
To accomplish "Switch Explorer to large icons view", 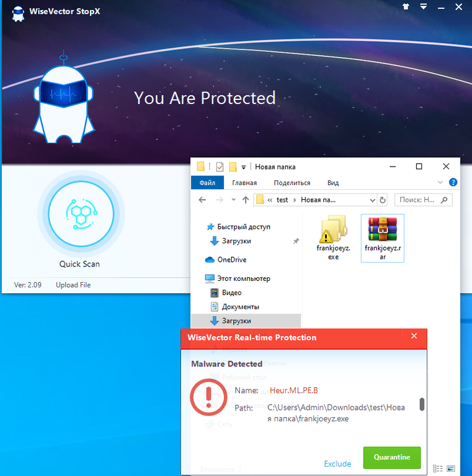I will tap(451, 469).
